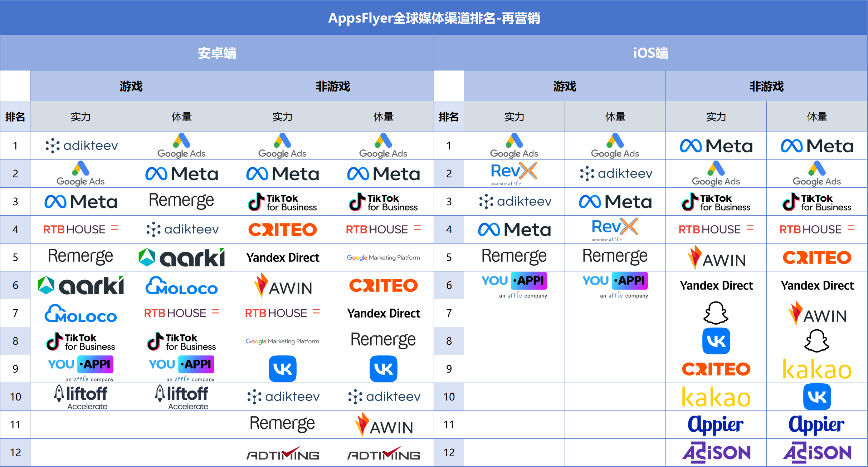The width and height of the screenshot is (868, 467).
Task: Select the Moloco logo in rank 7 row
Action: tap(81, 314)
